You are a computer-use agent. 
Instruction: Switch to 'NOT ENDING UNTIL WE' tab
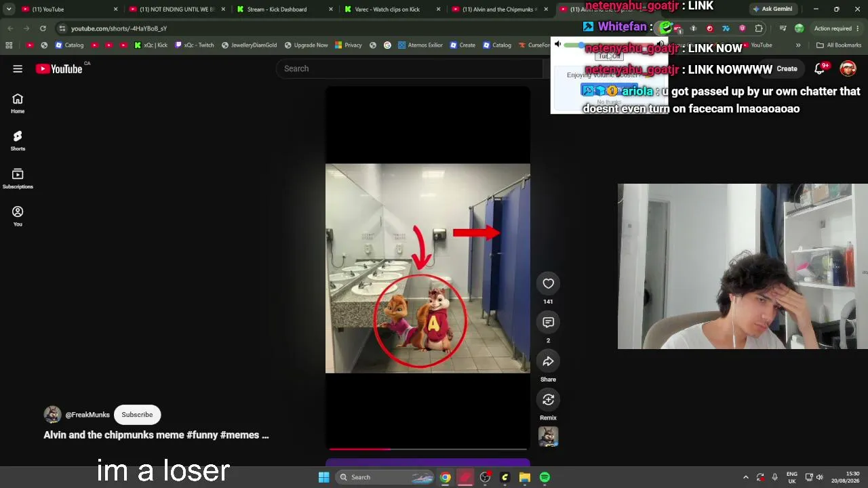[x=176, y=9]
